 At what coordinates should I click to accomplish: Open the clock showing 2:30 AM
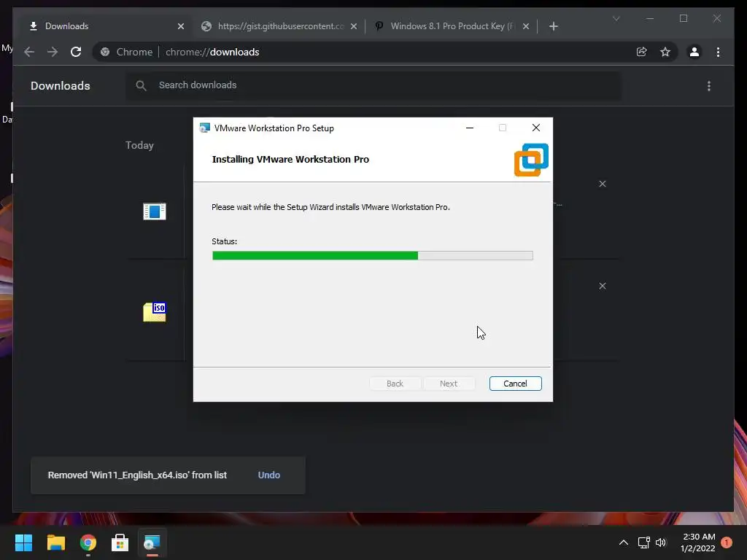tap(698, 542)
